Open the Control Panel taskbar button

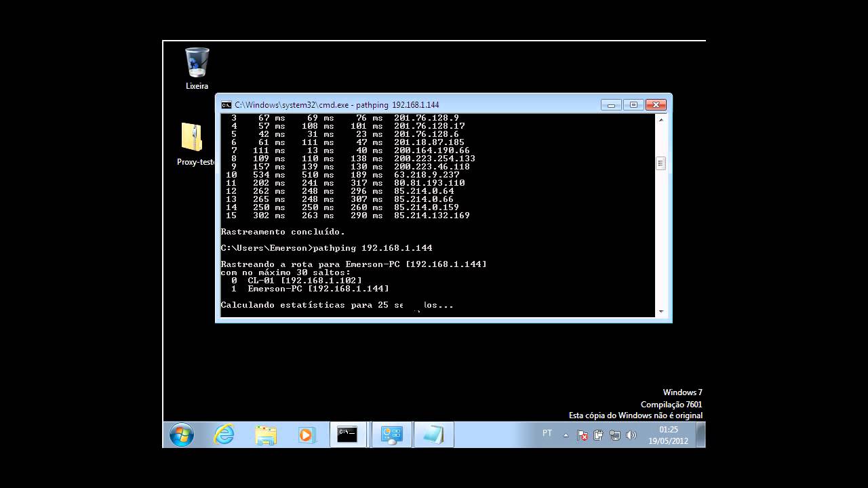[x=391, y=434]
